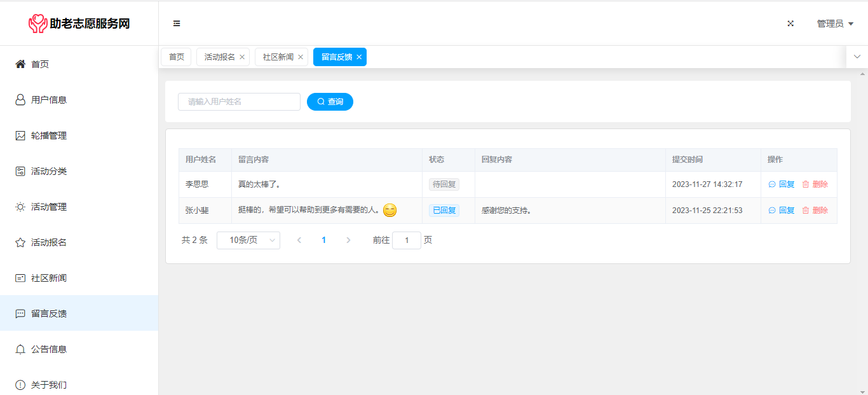Image resolution: width=868 pixels, height=395 pixels.
Task: Close the 活动报名 tab
Action: 242,57
